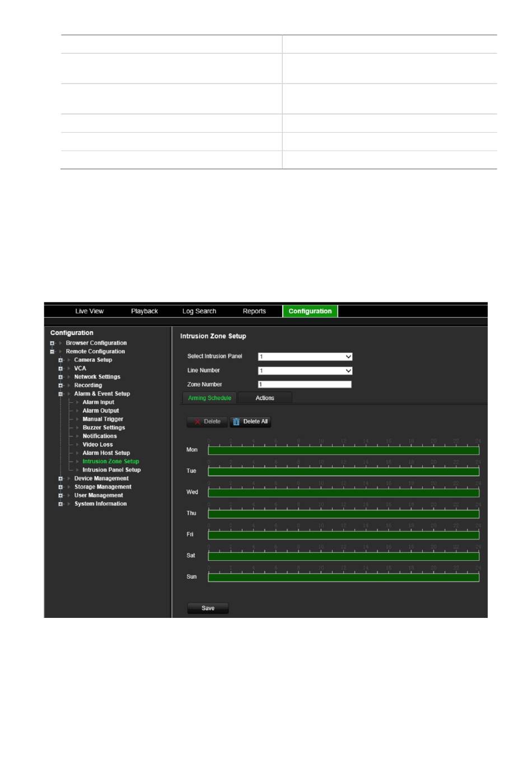Collapse the Alarm & Event Setup node
The height and width of the screenshot is (777, 532).
click(60, 394)
